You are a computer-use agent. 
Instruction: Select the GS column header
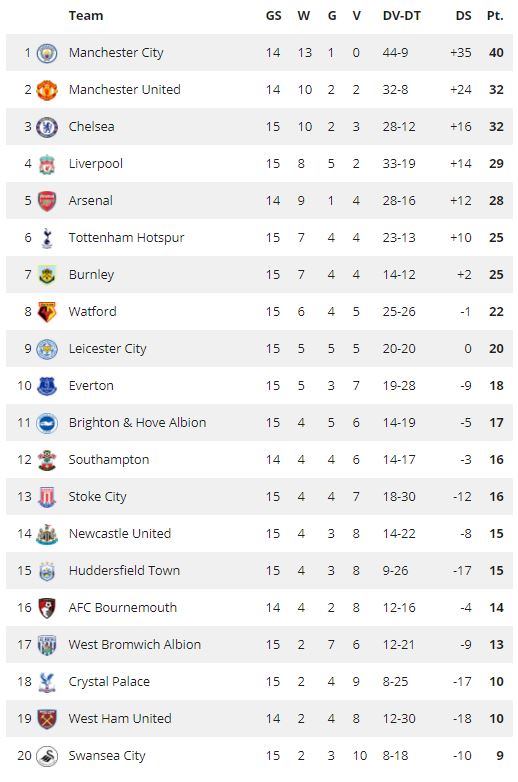(273, 15)
